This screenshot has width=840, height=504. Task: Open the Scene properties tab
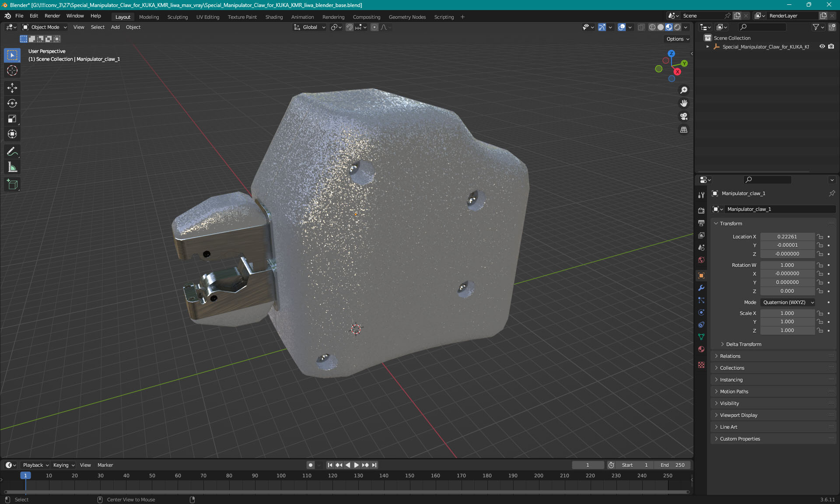701,247
